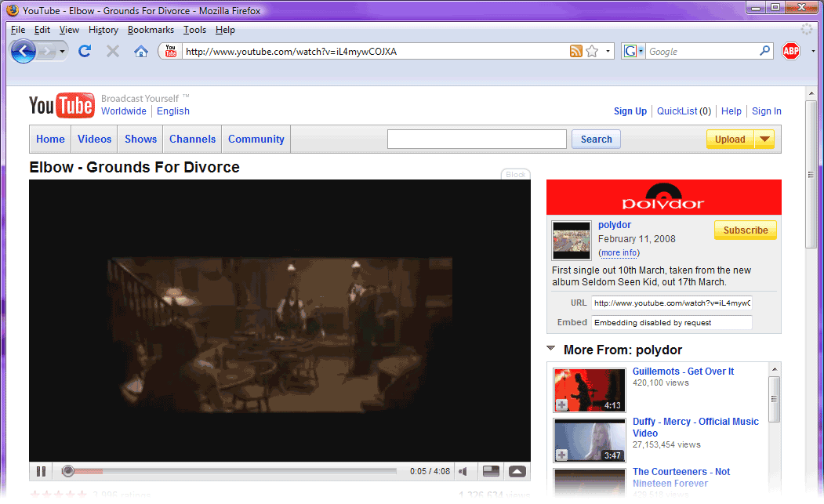Add Guillemots video to QuickList plus icon

tap(562, 405)
